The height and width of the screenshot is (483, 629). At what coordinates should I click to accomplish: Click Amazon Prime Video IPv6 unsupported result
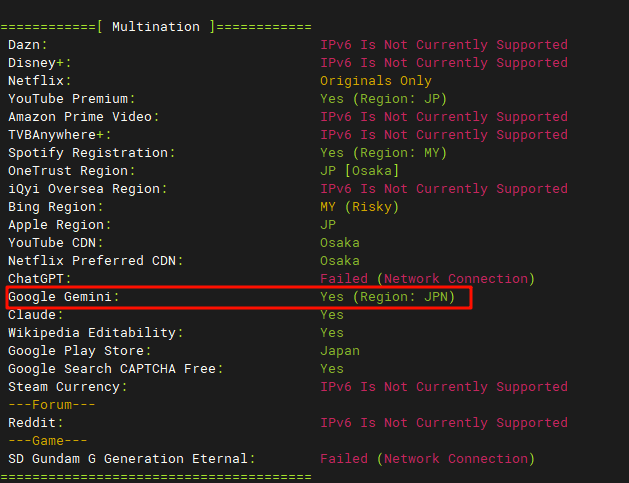[x=444, y=117]
